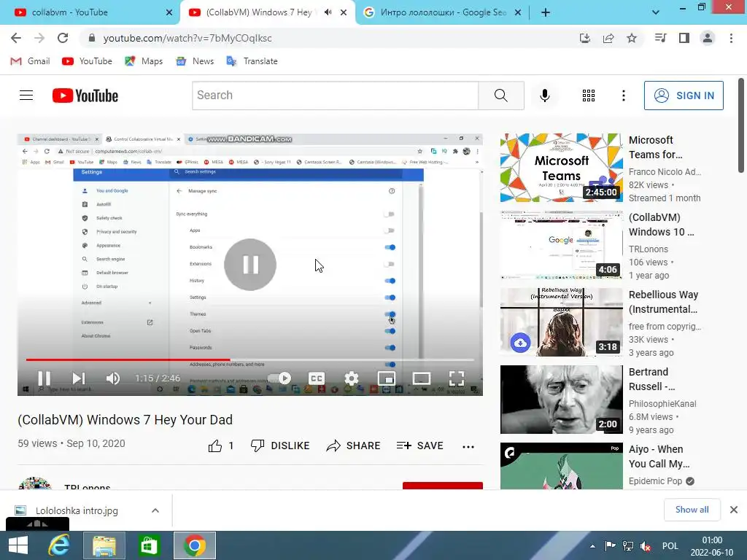Screen dimensions: 747x560
Task: Click the DISLIKE button
Action: point(280,446)
